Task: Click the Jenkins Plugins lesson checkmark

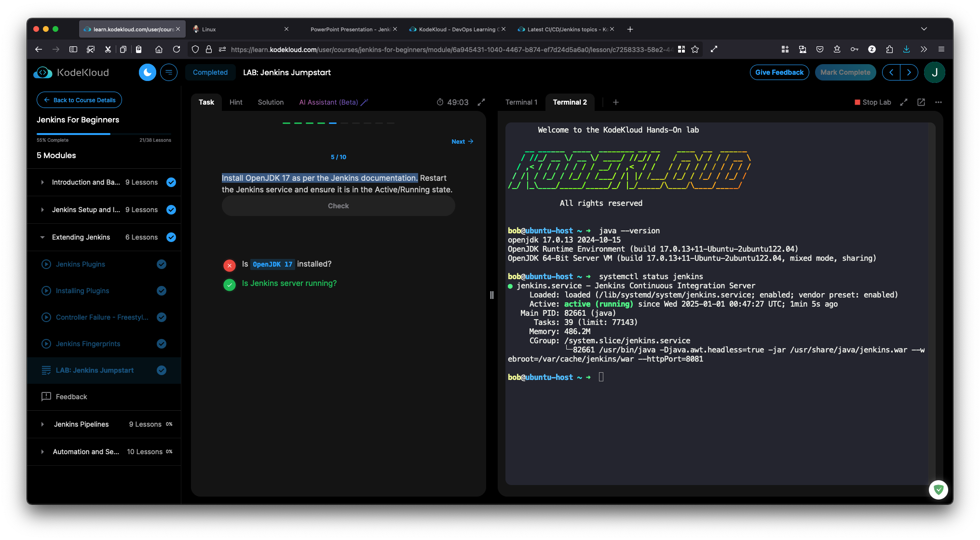Action: point(162,264)
